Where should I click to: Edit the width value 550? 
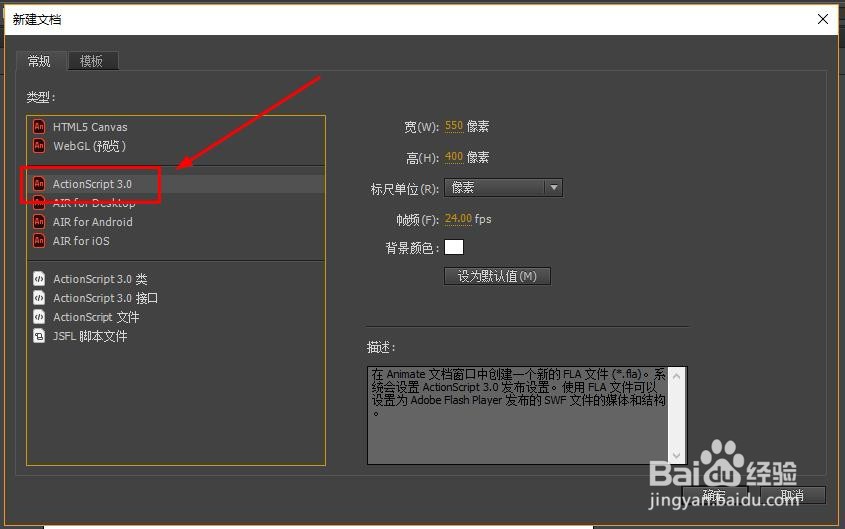pos(454,126)
